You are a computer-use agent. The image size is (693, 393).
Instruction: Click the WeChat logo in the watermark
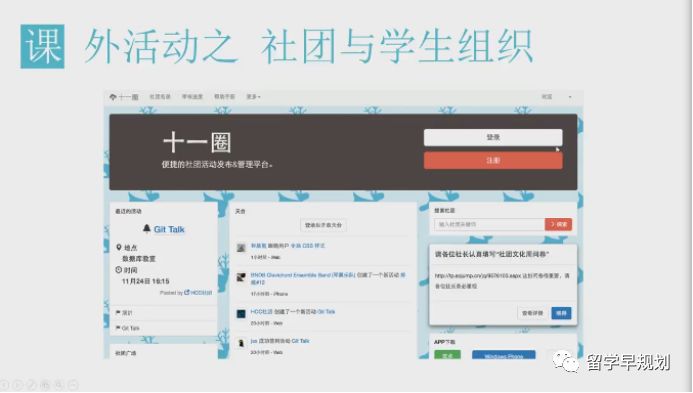(x=566, y=362)
